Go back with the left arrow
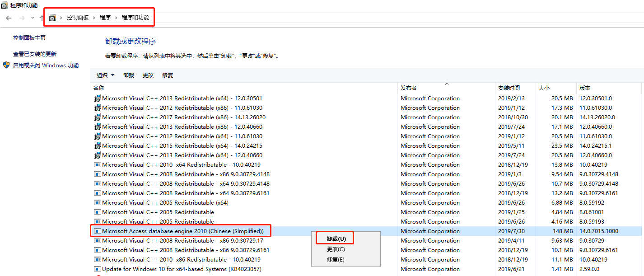The height and width of the screenshot is (276, 644). point(9,18)
